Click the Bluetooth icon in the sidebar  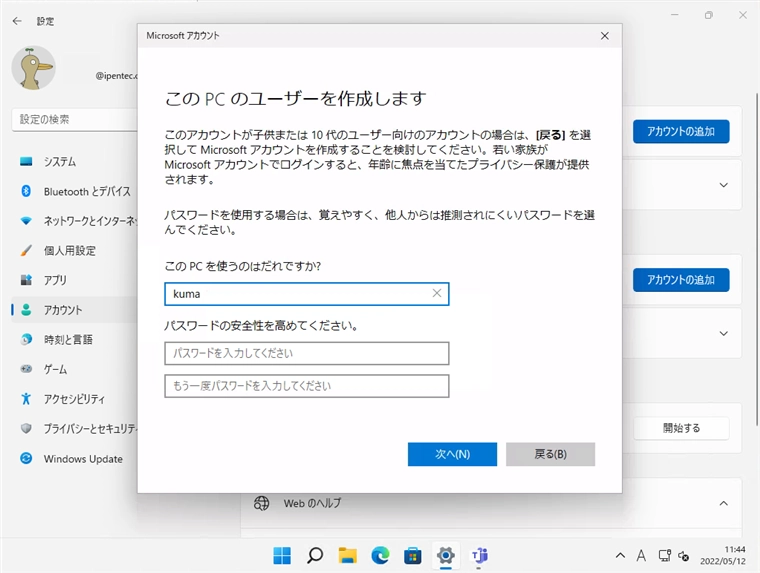tap(26, 191)
